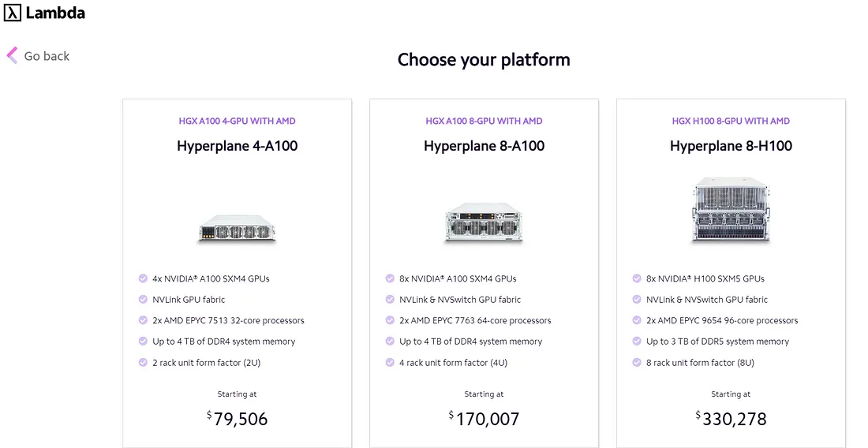Viewport: 868px width, 448px height.
Task: Click the pink back chevron arrow
Action: 12,55
